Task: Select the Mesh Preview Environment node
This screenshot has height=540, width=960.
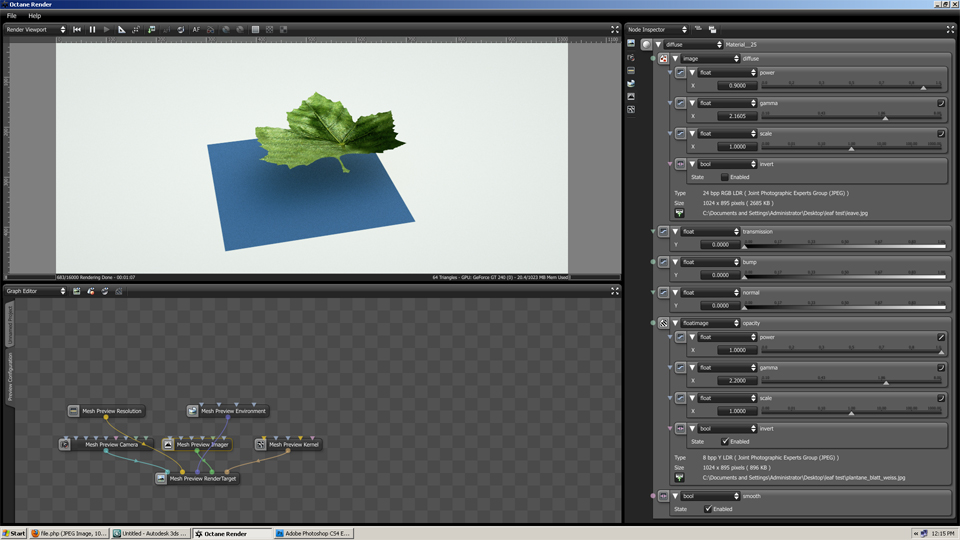Action: pos(228,411)
